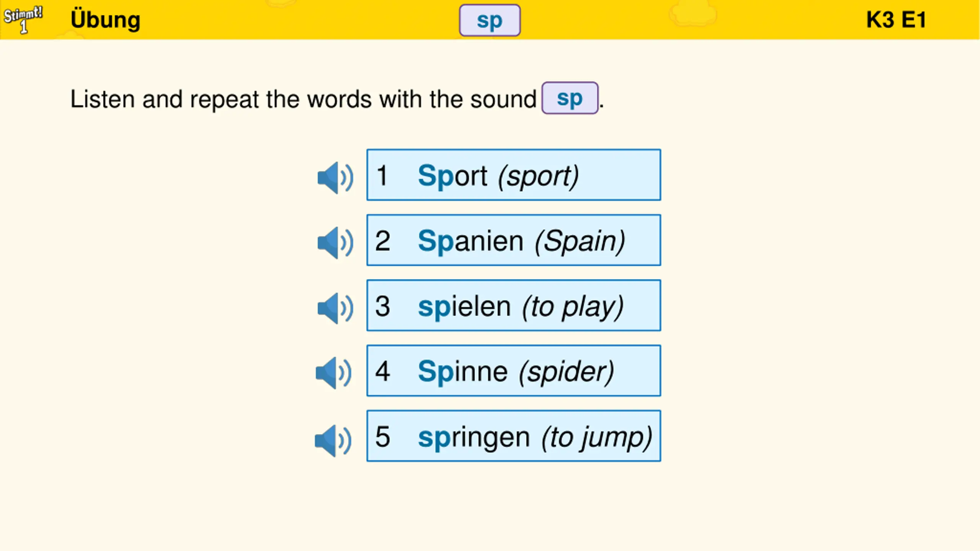Play audio for Sport
Screen dimensions: 980x551
click(335, 178)
